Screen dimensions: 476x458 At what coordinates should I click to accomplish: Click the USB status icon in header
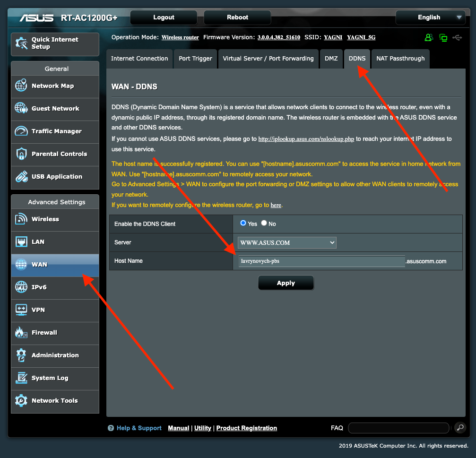point(457,37)
